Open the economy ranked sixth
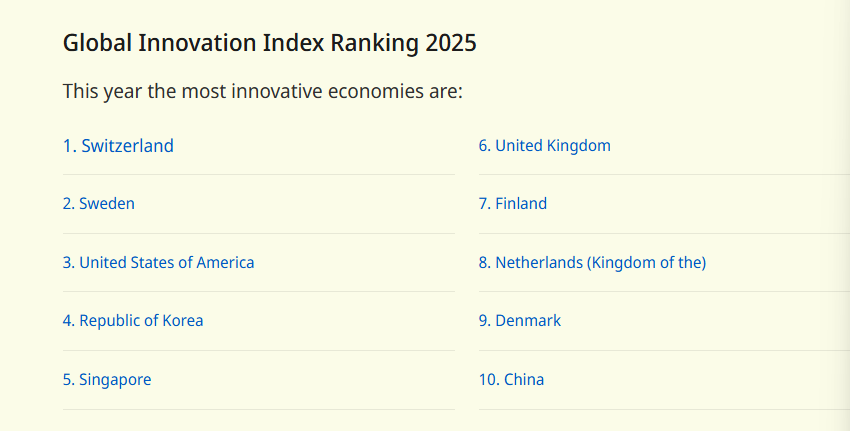This screenshot has width=850, height=431. click(544, 146)
